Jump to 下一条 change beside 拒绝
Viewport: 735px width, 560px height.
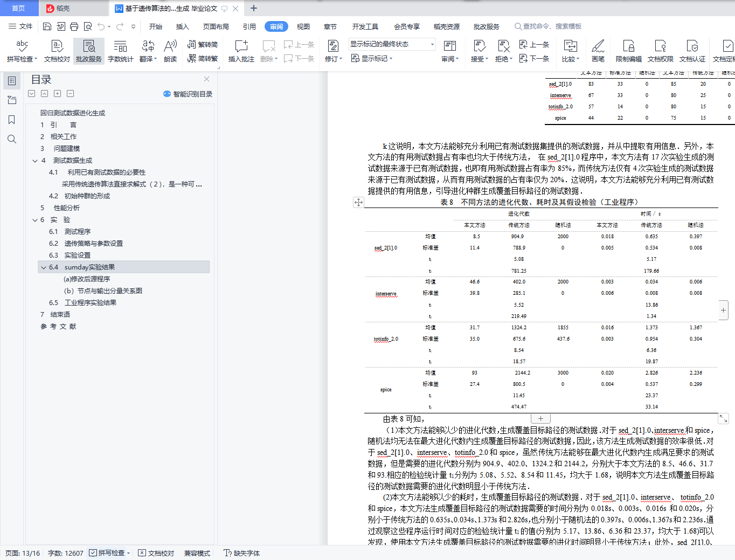pos(535,59)
